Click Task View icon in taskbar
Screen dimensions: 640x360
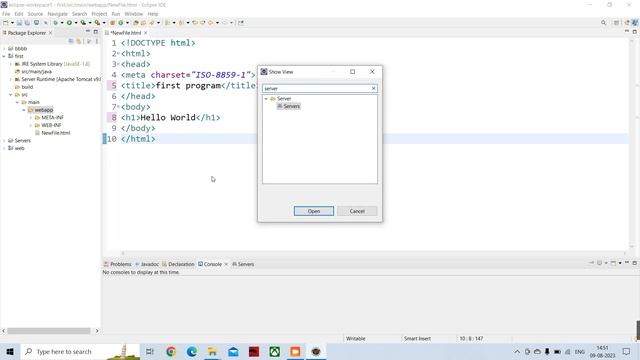pos(150,351)
